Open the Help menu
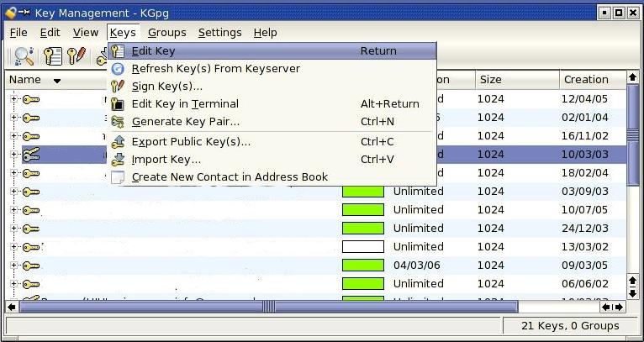This screenshot has width=644, height=342. click(x=265, y=33)
